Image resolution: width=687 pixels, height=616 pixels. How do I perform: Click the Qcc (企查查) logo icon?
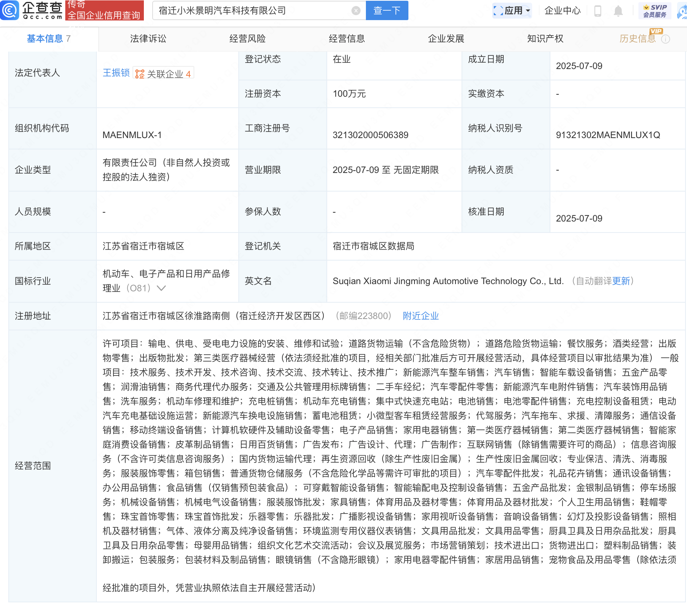point(10,10)
